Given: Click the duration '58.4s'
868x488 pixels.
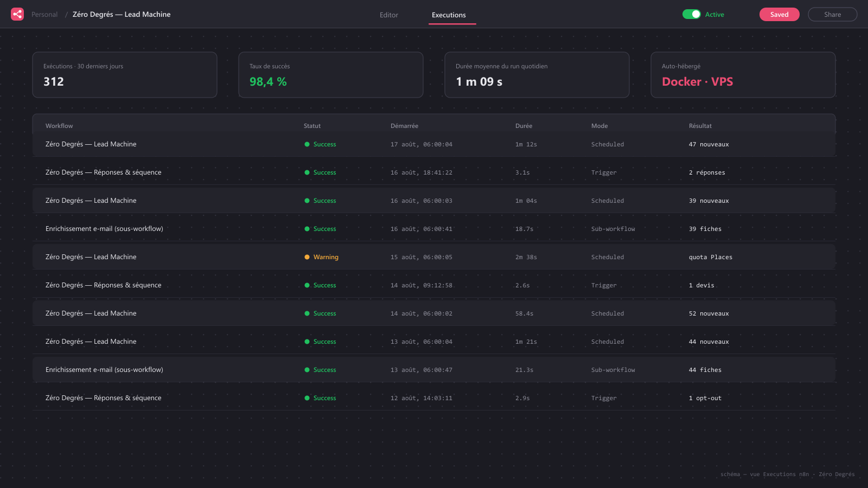Looking at the screenshot, I should [524, 313].
